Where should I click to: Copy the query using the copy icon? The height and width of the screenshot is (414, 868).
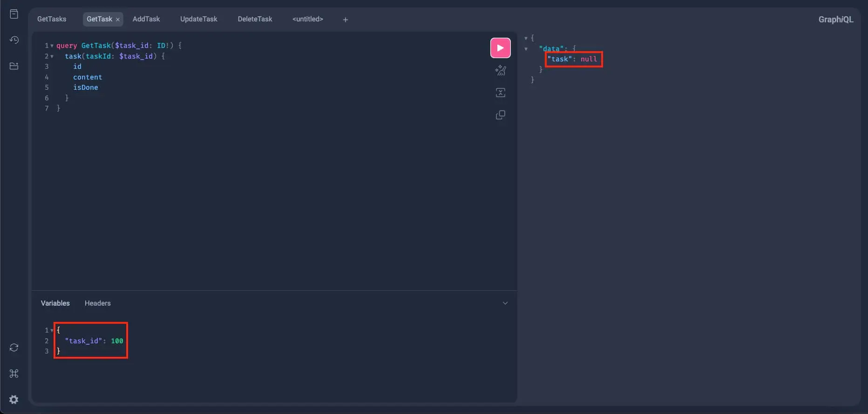pos(500,115)
